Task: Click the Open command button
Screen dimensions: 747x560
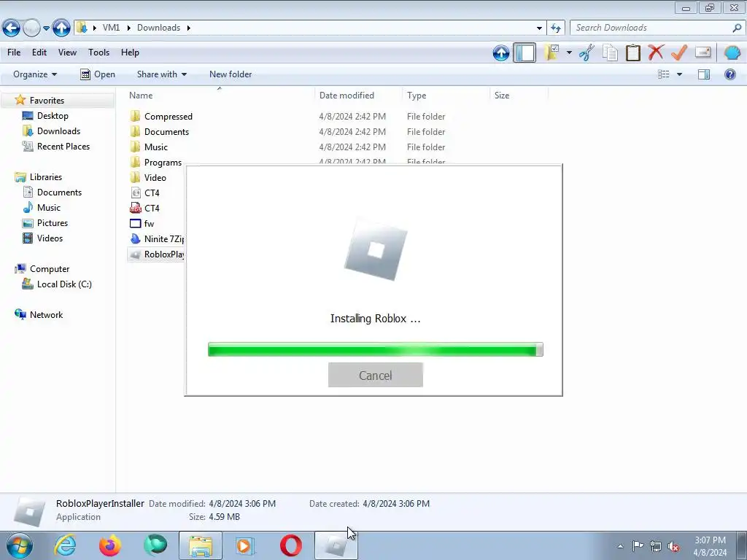Action: pos(98,74)
